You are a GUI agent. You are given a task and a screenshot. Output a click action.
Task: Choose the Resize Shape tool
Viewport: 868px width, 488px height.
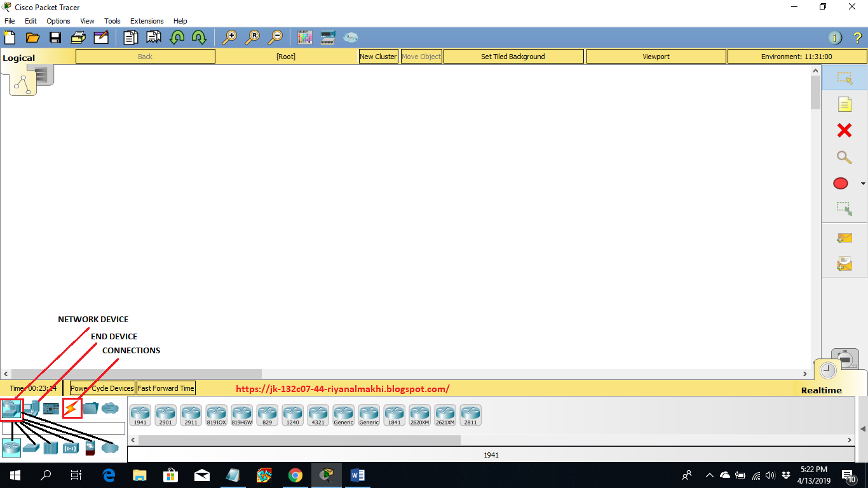[844, 208]
